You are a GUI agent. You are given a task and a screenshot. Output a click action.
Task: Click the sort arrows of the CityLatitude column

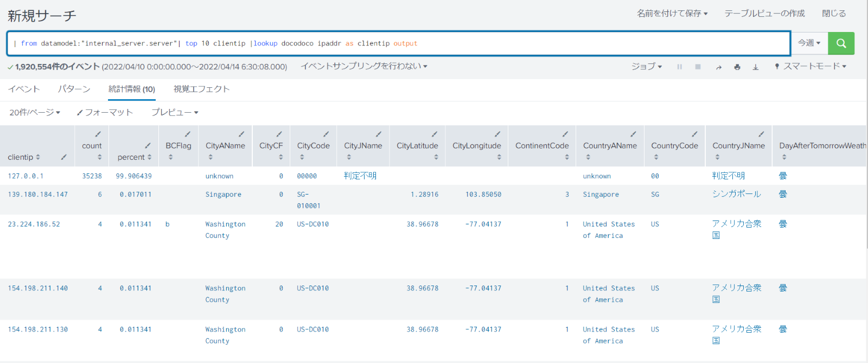tap(436, 157)
